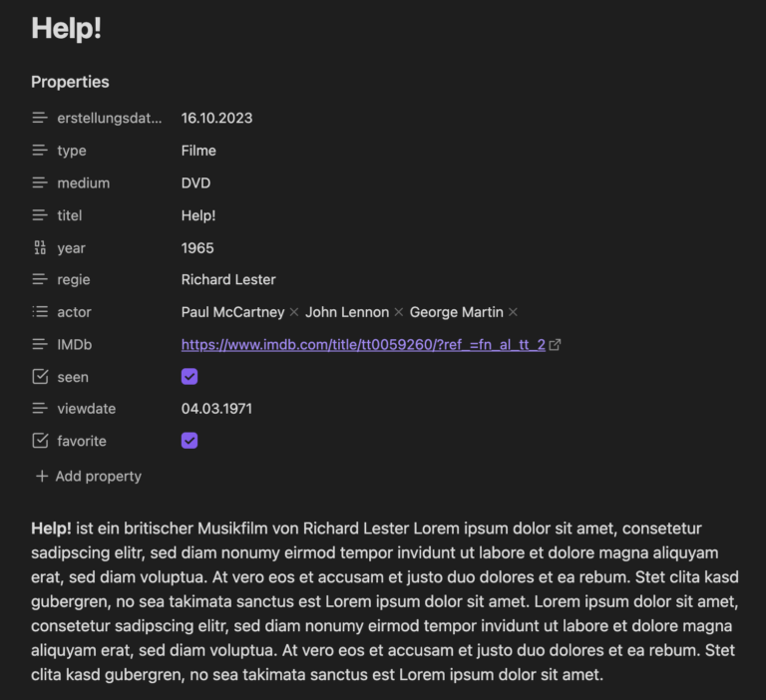Click the checkbox-type icon beside favorite label
This screenshot has width=766, height=700.
[x=40, y=441]
